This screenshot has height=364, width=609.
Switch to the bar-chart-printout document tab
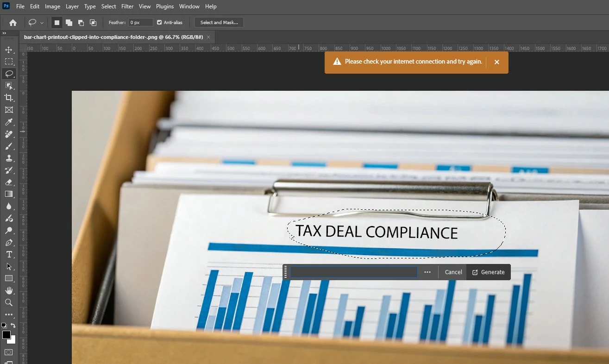pos(113,37)
